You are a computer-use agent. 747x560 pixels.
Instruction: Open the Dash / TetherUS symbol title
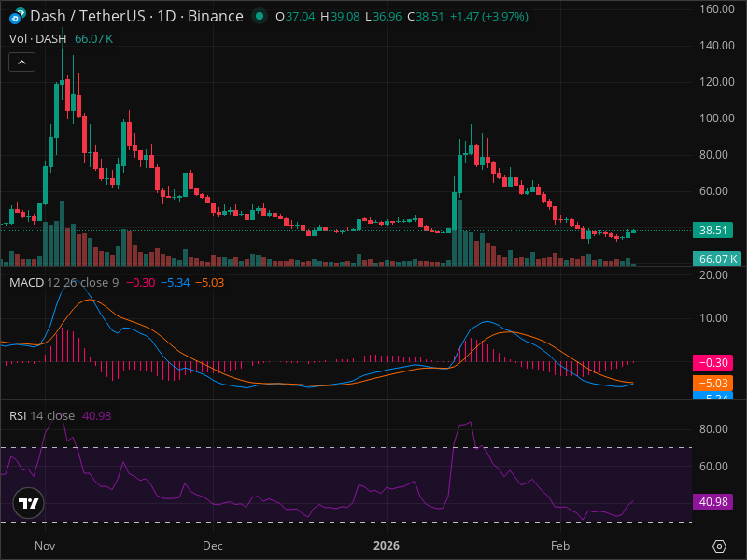click(x=136, y=16)
